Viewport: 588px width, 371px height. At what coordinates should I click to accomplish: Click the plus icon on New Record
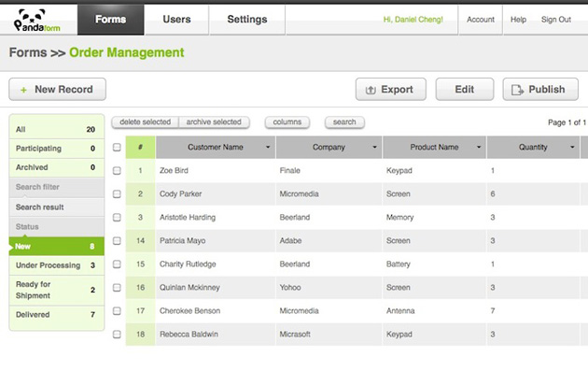point(23,90)
